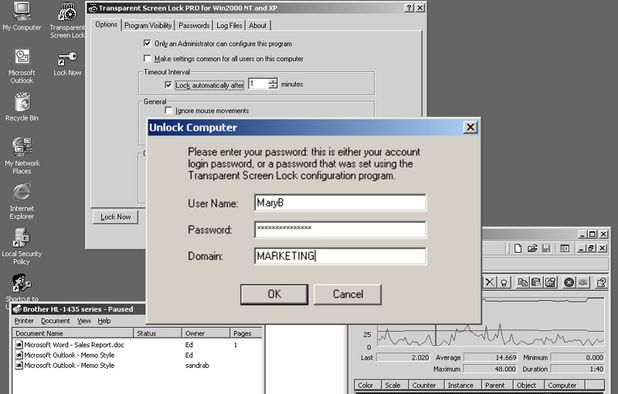618x394 pixels.
Task: Click the Password input field
Action: click(340, 229)
